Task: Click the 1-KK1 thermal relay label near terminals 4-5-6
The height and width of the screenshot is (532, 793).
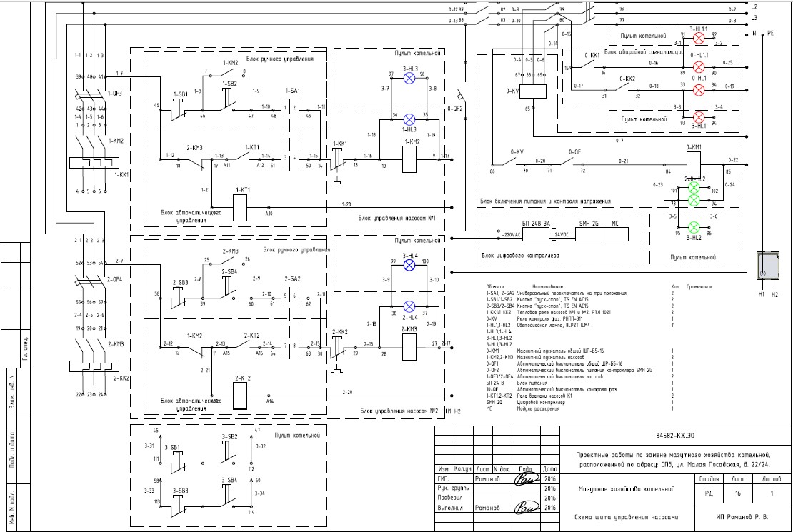Action: pyautogui.click(x=121, y=174)
